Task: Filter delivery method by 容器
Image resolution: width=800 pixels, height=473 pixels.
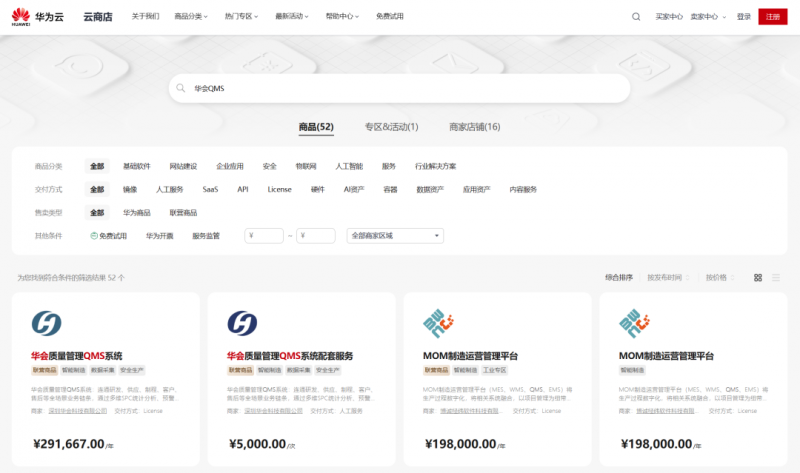Action: 390,189
